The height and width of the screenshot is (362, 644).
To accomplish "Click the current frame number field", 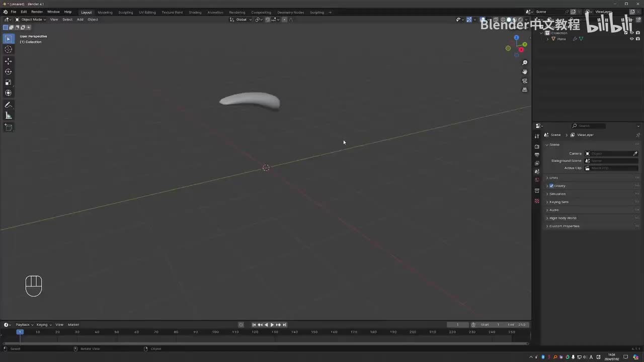I will (x=458, y=325).
